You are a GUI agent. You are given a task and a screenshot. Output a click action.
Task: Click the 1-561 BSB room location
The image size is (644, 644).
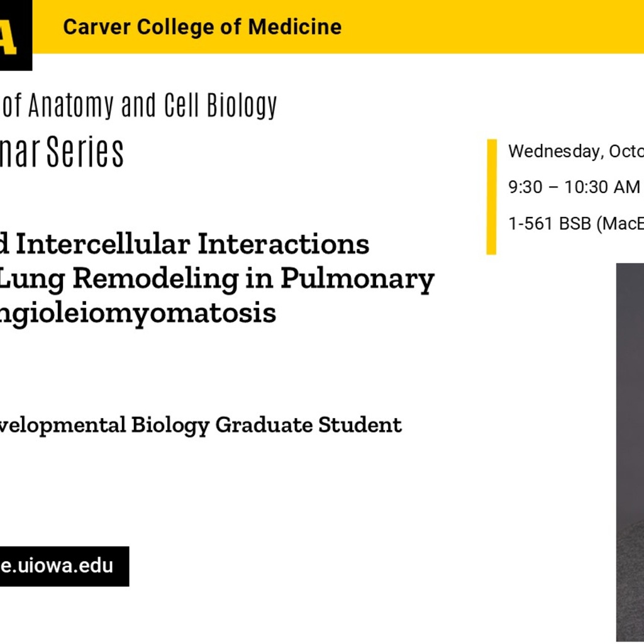coord(575,223)
